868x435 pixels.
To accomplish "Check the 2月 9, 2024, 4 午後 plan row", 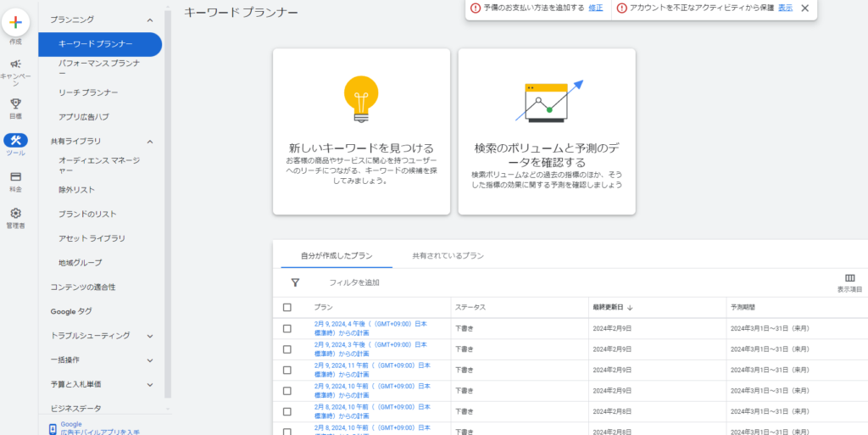I will coord(287,328).
